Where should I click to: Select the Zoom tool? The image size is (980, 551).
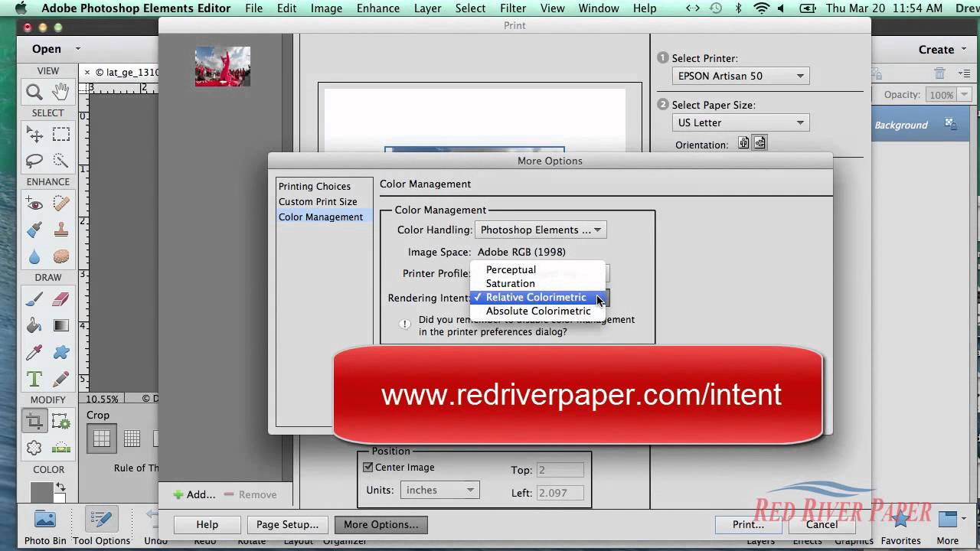[x=34, y=93]
